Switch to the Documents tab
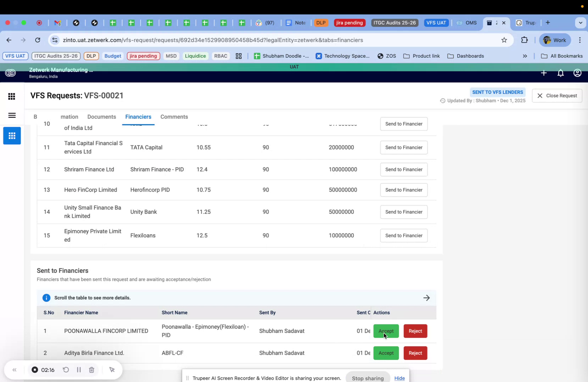 coord(101,117)
